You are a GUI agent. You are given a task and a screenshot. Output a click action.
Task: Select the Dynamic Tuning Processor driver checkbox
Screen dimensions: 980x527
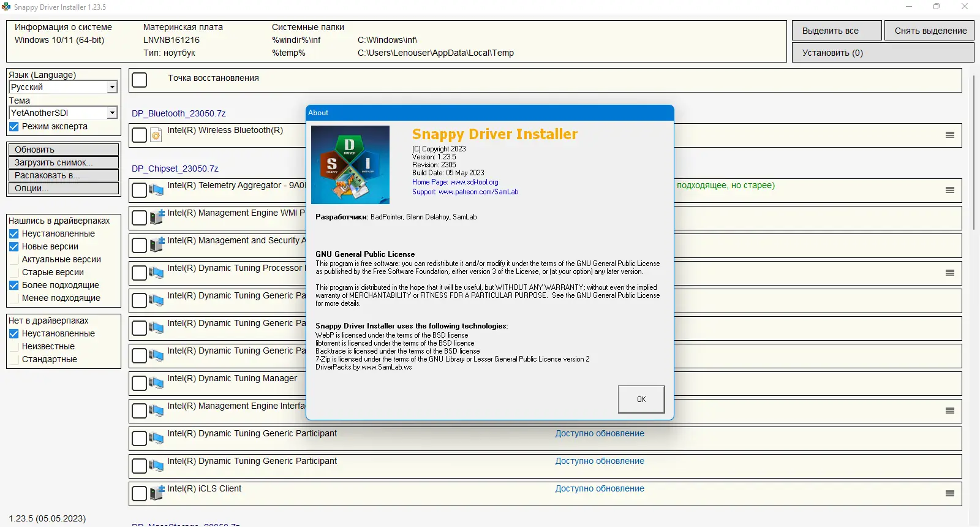(140, 273)
